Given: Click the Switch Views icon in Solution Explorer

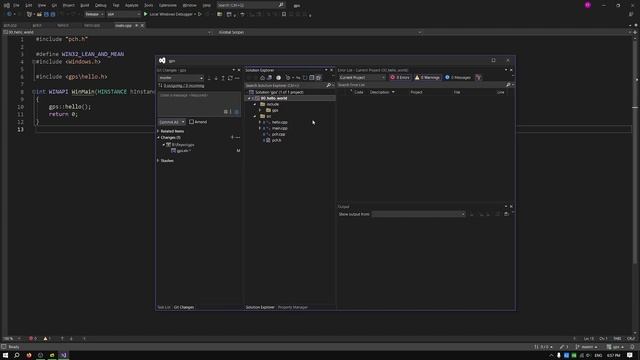Looking at the screenshot, I should (x=269, y=78).
